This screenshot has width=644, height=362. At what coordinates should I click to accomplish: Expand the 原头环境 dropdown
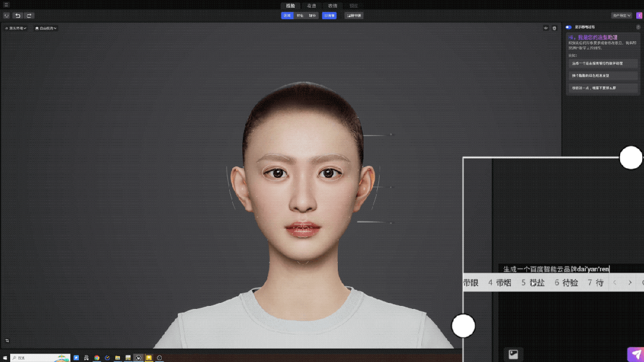(x=17, y=28)
